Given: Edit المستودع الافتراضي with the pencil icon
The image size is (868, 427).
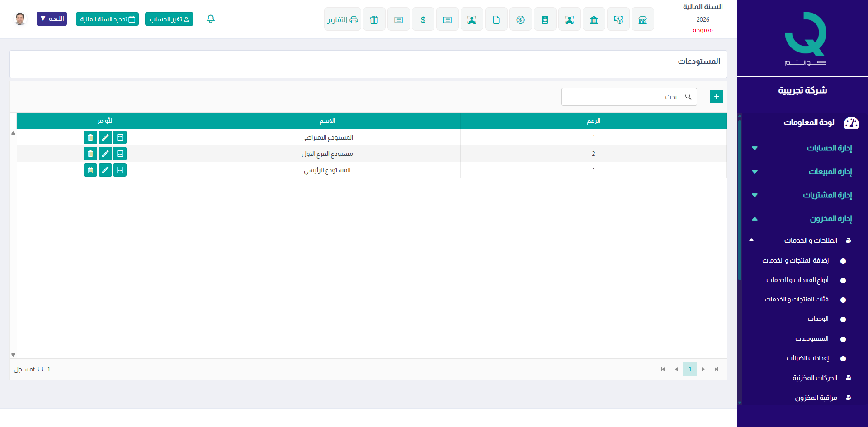Looking at the screenshot, I should coord(105,137).
